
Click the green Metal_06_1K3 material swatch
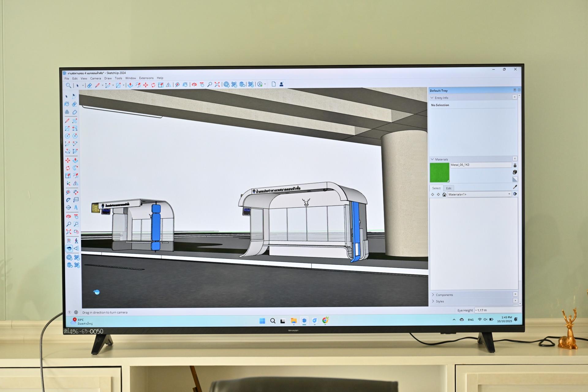click(439, 173)
